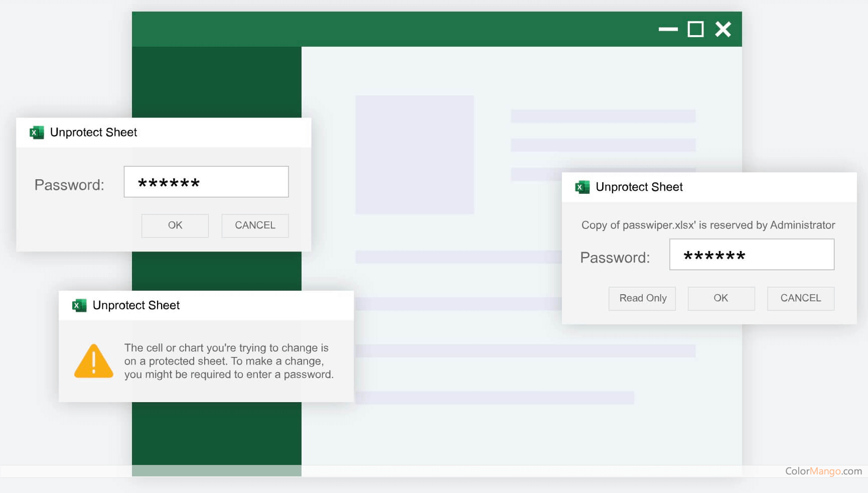Click the protected sheet warning message text
The height and width of the screenshot is (493, 868).
click(x=228, y=361)
